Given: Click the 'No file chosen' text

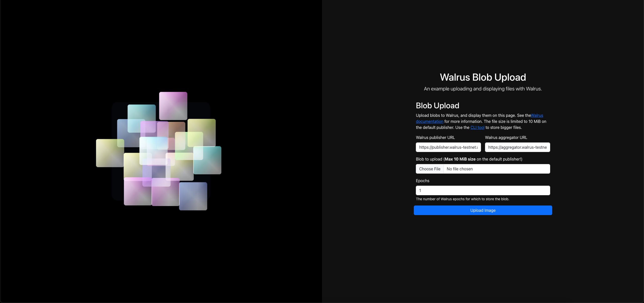Looking at the screenshot, I should click(x=460, y=169).
